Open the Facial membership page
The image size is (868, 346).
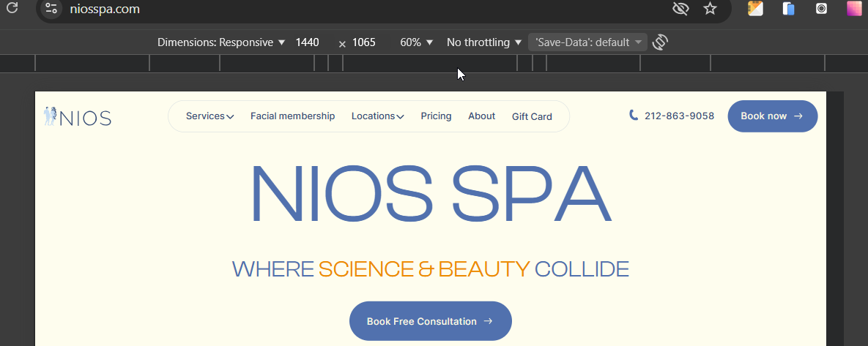[x=292, y=116]
